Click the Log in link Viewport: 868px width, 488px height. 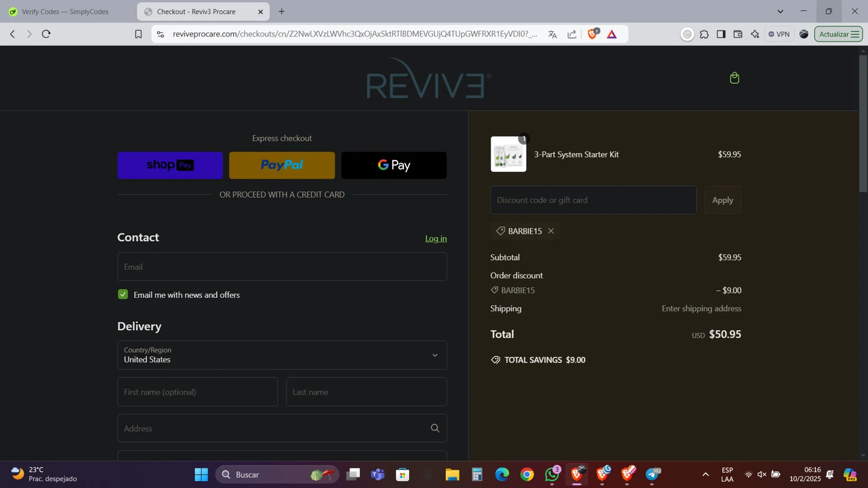[x=436, y=238]
